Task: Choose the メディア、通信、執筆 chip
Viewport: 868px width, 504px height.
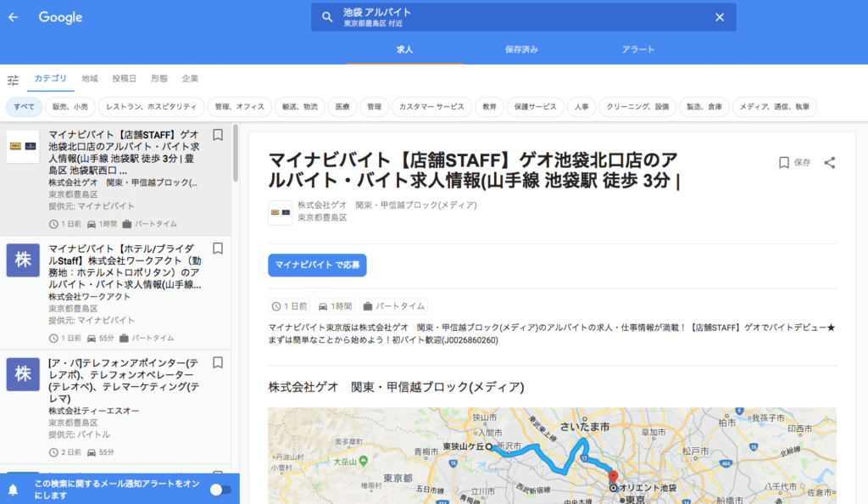Action: pyautogui.click(x=775, y=107)
